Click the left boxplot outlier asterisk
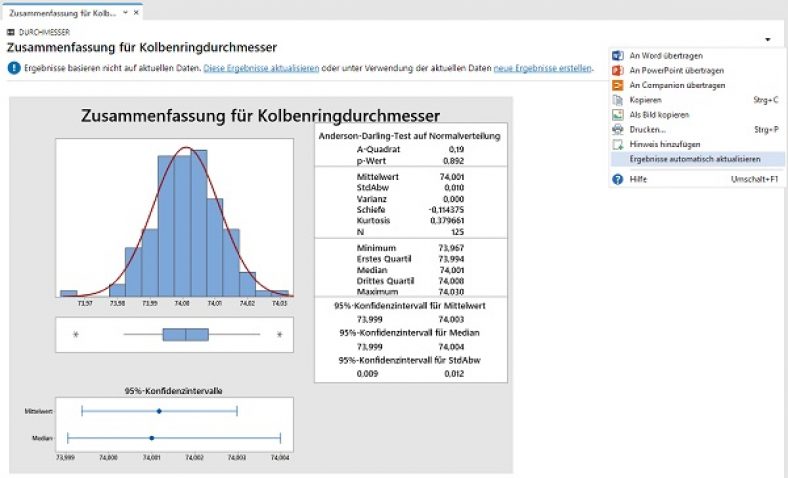 [76, 334]
